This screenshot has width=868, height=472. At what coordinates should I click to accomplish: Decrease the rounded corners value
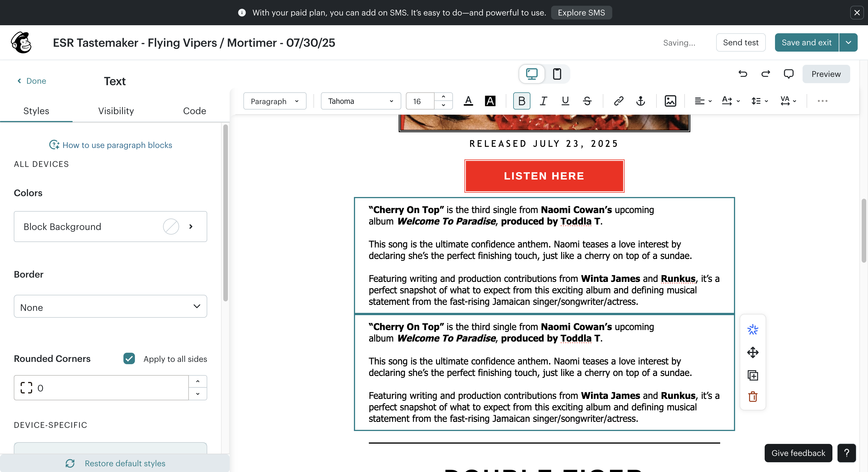(198, 394)
